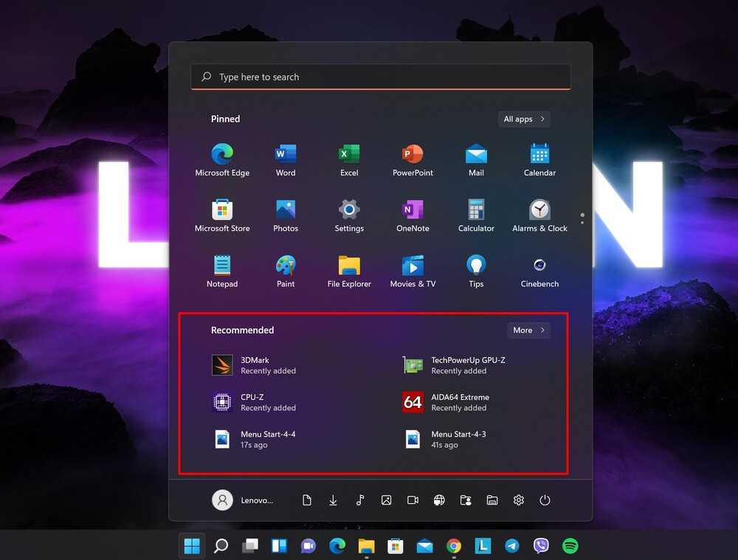Viewport: 738px width, 560px height.
Task: Open Cinebench from pinned apps
Action: (539, 266)
